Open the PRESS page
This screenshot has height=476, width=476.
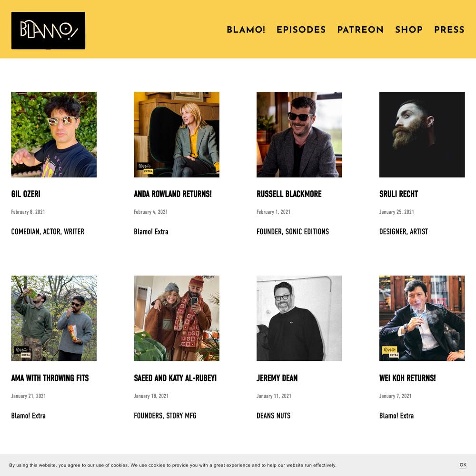(x=449, y=30)
